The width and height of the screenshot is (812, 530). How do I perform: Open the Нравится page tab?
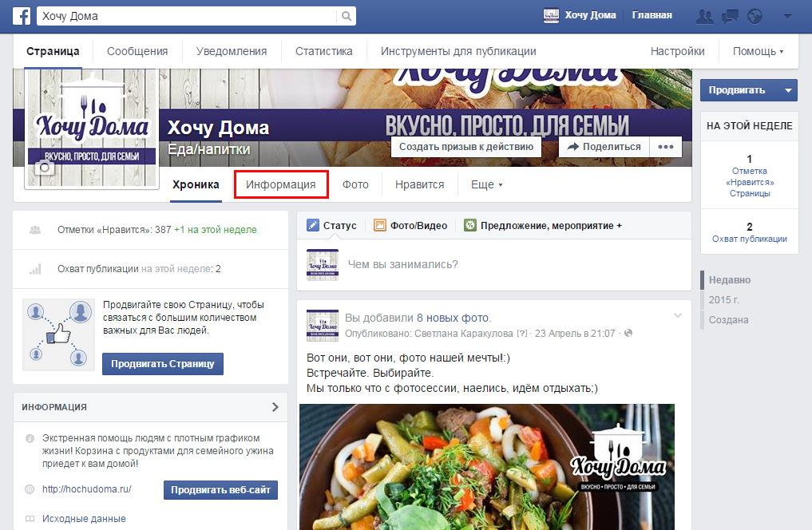(x=419, y=184)
